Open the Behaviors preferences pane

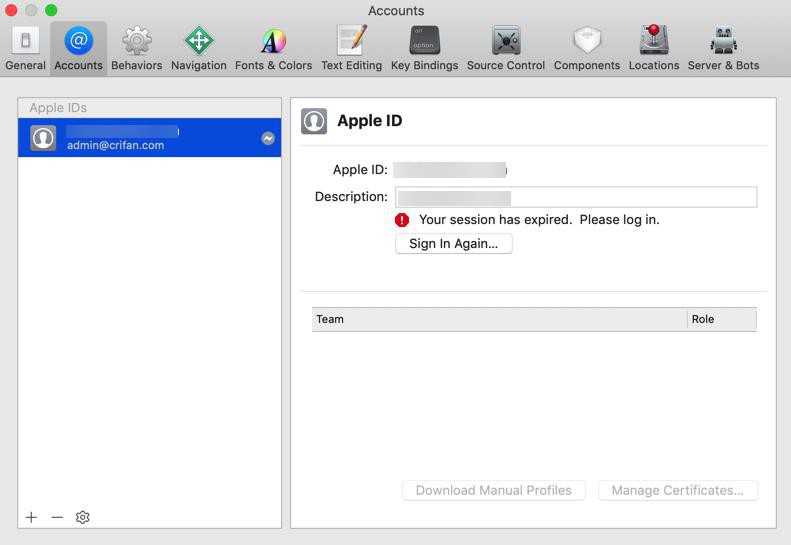[137, 49]
